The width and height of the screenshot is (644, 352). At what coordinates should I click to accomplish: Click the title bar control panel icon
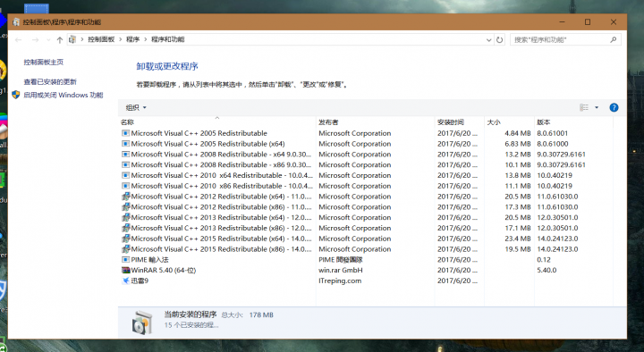pyautogui.click(x=16, y=22)
